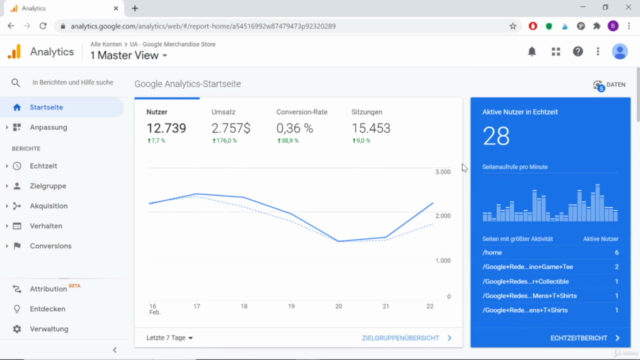Screen dimensions: 640x360
Task: Click the Conversions flag icon
Action: 17,246
